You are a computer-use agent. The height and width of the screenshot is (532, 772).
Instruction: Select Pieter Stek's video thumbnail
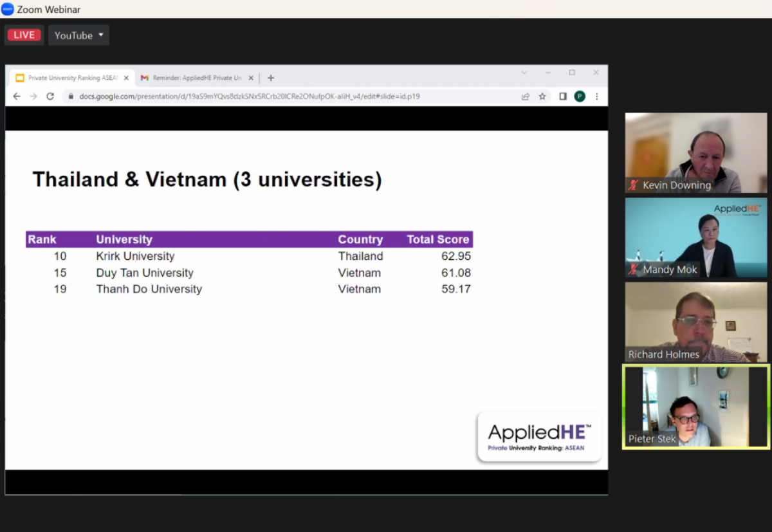pyautogui.click(x=696, y=407)
